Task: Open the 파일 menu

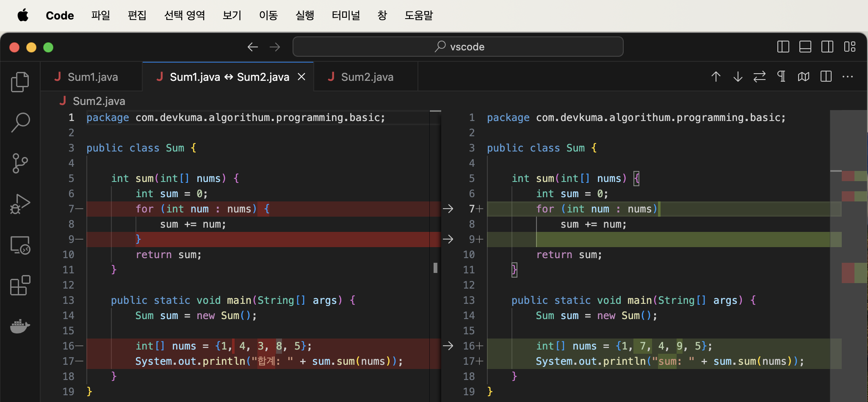Action: (101, 16)
